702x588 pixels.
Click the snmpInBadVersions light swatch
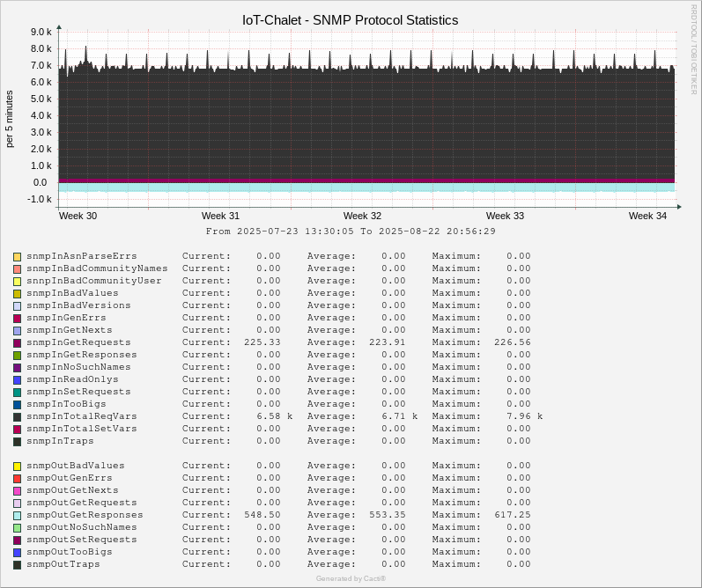pyautogui.click(x=17, y=306)
